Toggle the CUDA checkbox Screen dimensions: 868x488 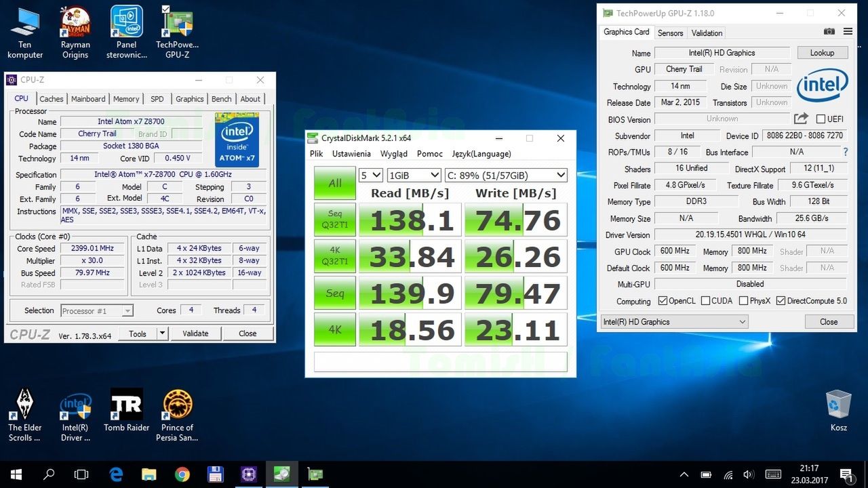705,301
